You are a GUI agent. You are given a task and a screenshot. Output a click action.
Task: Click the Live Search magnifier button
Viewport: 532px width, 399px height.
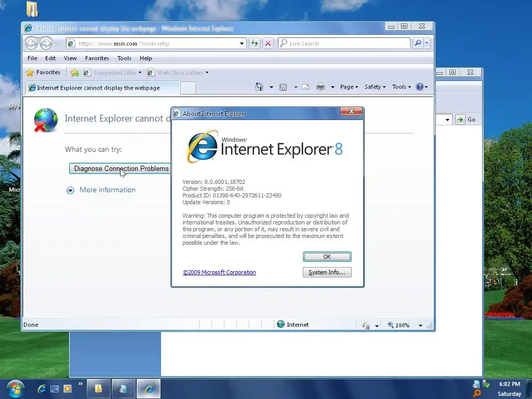pos(418,43)
